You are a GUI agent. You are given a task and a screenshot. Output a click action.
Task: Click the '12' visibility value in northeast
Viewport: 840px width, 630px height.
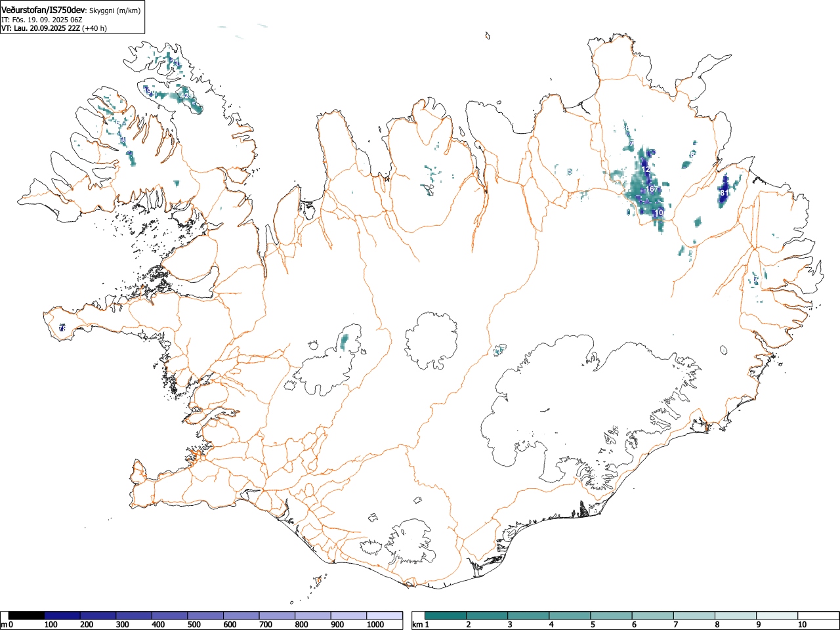coord(646,169)
